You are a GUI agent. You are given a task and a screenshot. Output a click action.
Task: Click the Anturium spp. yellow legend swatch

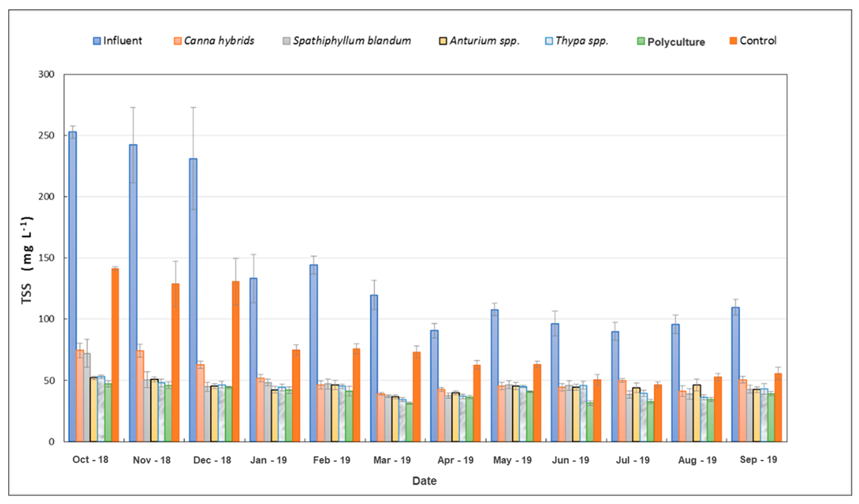point(443,41)
